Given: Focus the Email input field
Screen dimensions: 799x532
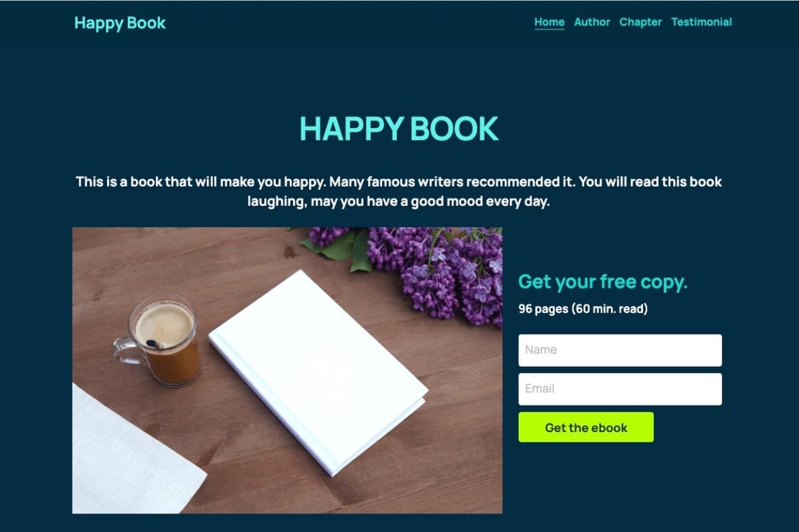Looking at the screenshot, I should coord(620,389).
